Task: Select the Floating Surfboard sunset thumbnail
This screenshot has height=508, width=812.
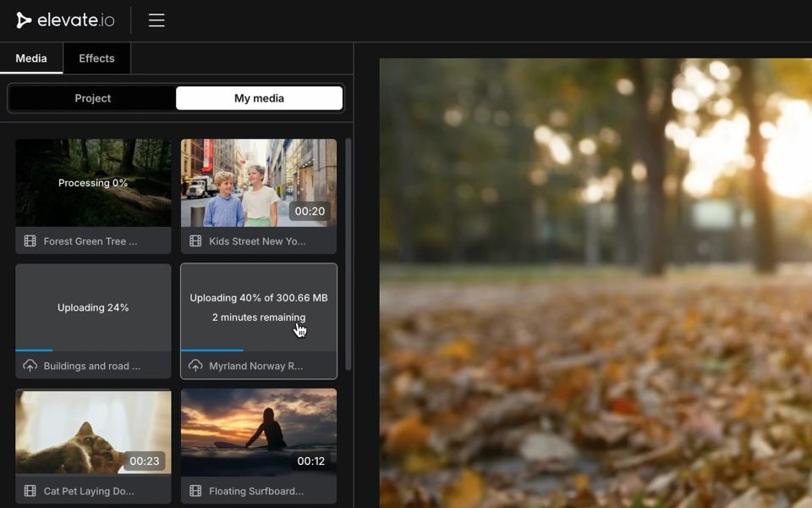Action: pyautogui.click(x=258, y=432)
